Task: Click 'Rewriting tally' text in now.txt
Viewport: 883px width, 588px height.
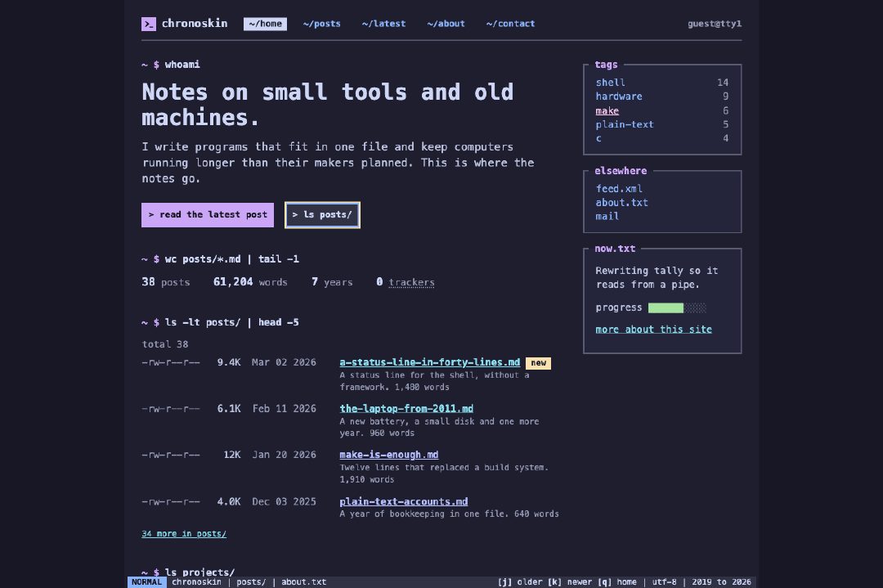Action: (x=657, y=278)
